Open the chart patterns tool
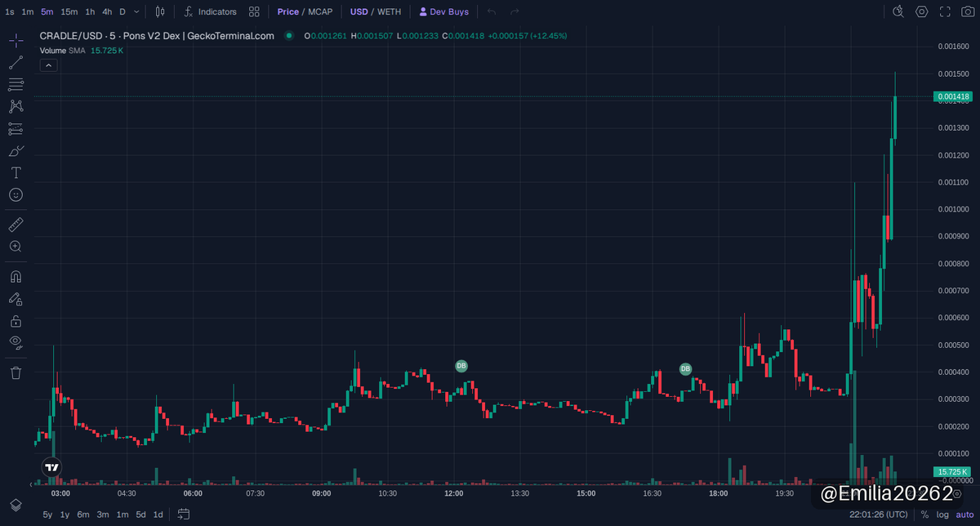 click(x=16, y=106)
